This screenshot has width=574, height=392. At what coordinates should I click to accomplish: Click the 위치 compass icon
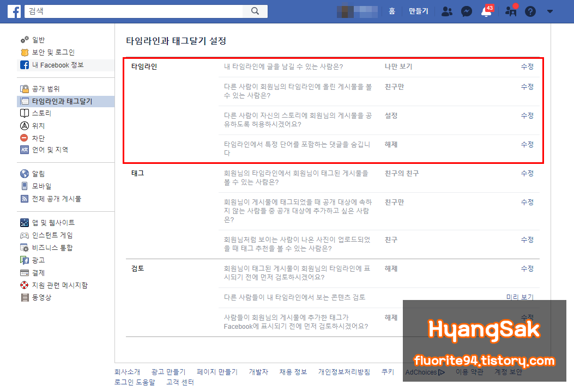point(25,126)
